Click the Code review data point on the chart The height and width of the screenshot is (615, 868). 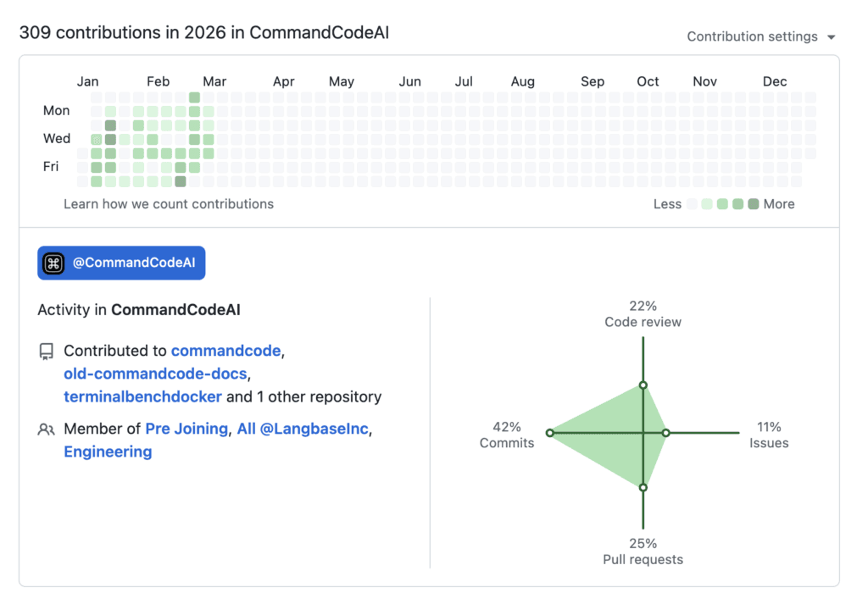pos(643,385)
